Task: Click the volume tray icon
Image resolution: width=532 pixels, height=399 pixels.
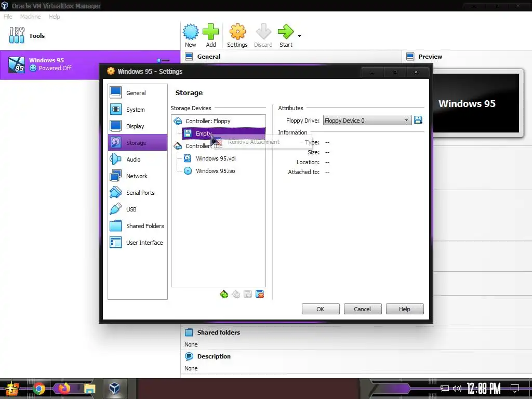Action: 457,389
